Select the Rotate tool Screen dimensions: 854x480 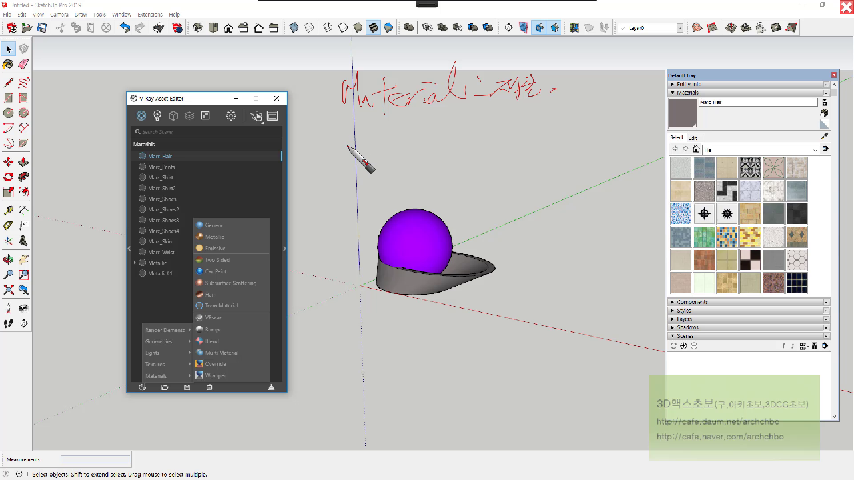(x=8, y=177)
